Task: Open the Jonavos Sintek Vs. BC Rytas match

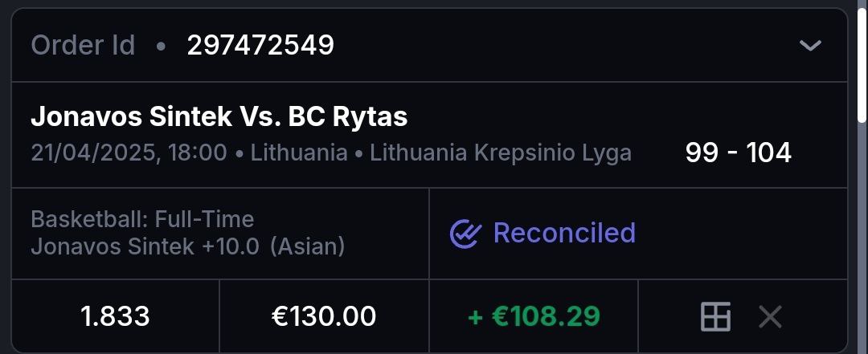Action: (219, 117)
